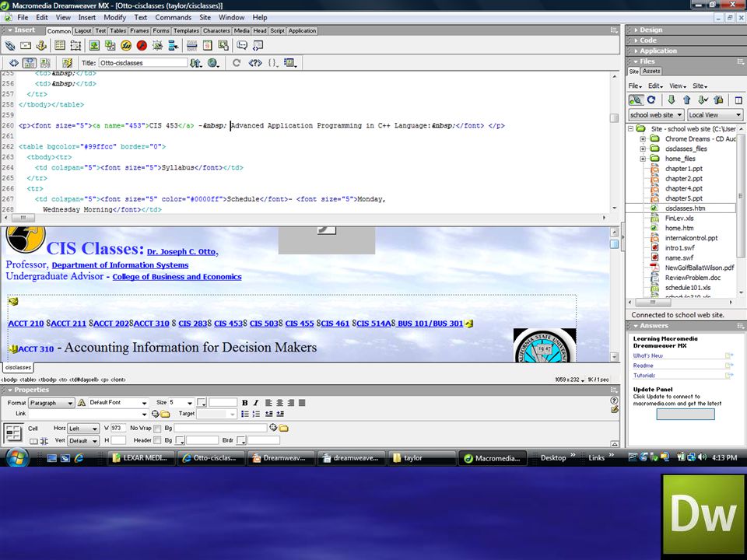Open the Commands menu
This screenshot has height=560, width=747.
(x=173, y=18)
